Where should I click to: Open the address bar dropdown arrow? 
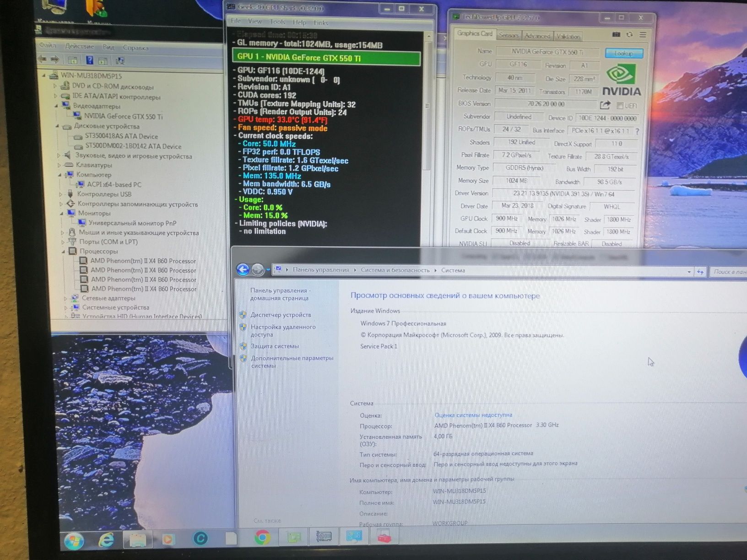[x=689, y=272]
